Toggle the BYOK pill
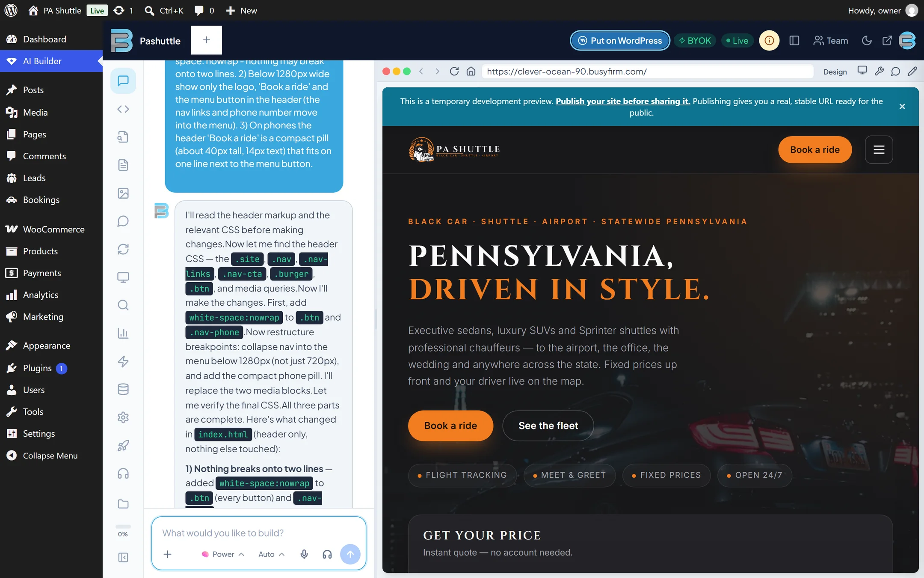924x578 pixels. point(695,41)
